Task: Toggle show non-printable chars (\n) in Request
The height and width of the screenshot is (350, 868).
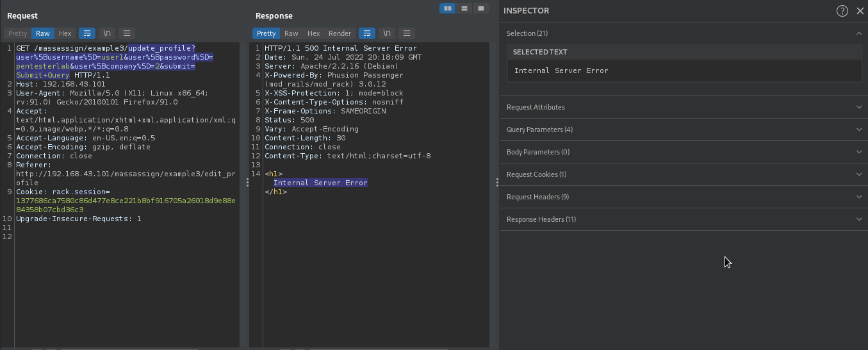Action: click(107, 33)
